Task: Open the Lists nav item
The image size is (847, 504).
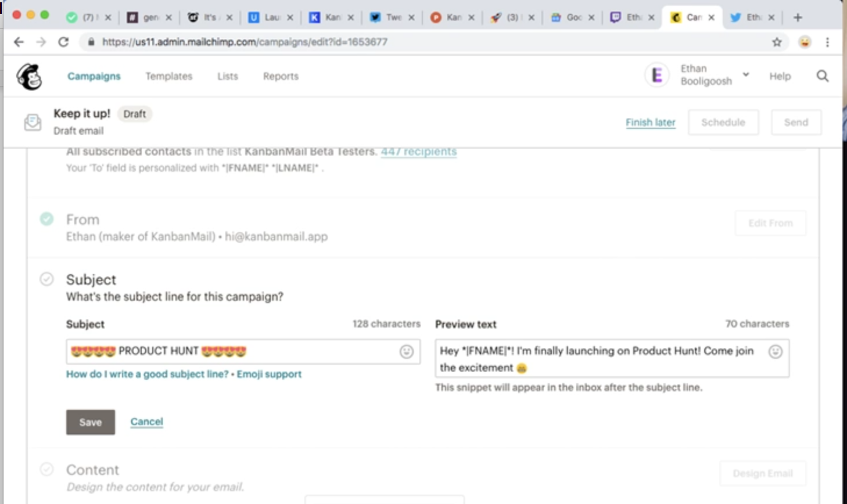Action: point(228,76)
